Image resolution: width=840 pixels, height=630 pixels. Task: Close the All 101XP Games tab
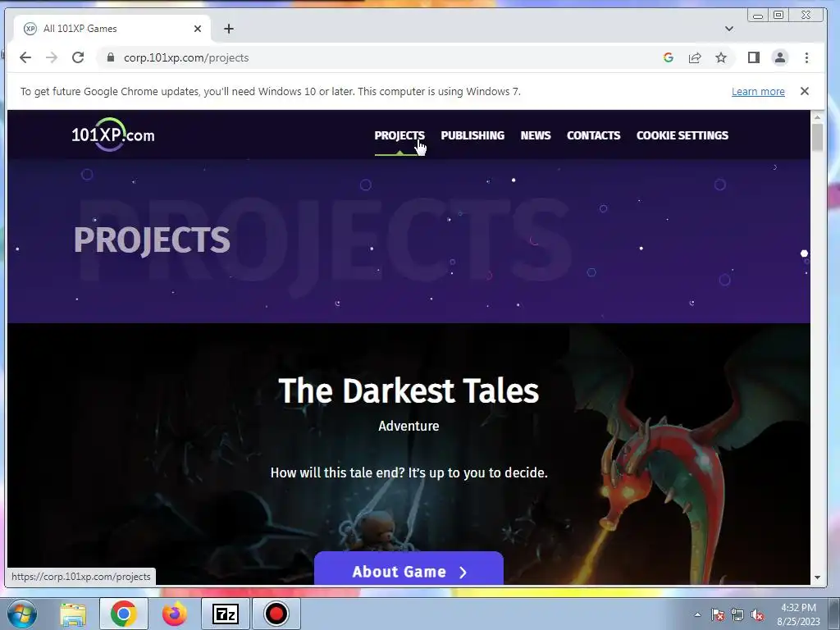click(x=198, y=29)
